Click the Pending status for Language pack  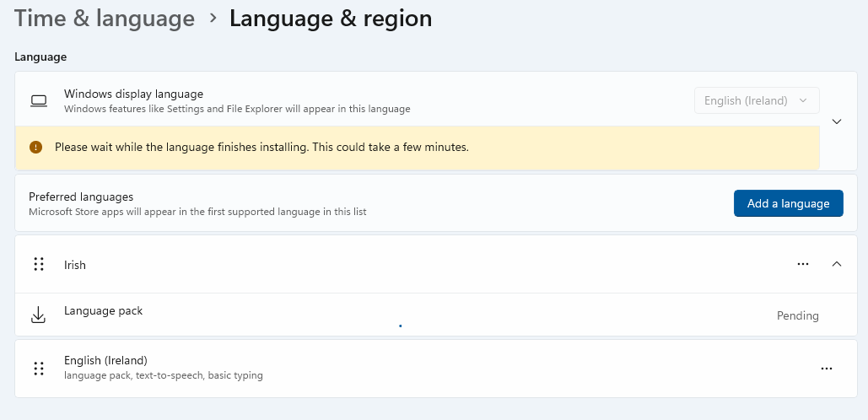(x=798, y=315)
